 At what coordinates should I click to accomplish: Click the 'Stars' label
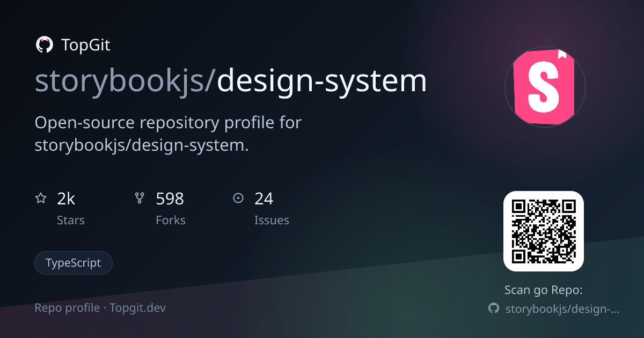pos(71,220)
